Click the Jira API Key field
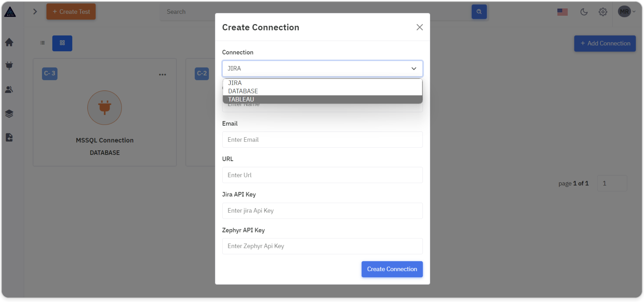644x303 pixels. (322, 211)
